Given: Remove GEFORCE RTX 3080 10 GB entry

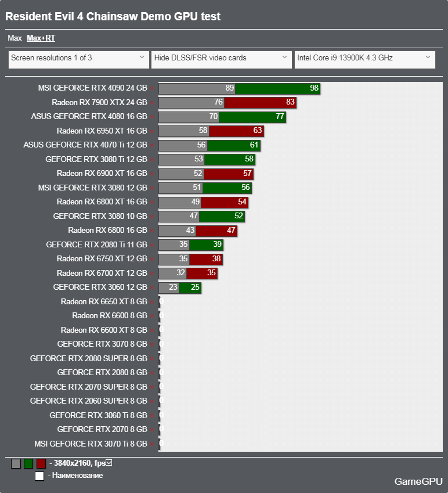Looking at the screenshot, I should [x=151, y=217].
